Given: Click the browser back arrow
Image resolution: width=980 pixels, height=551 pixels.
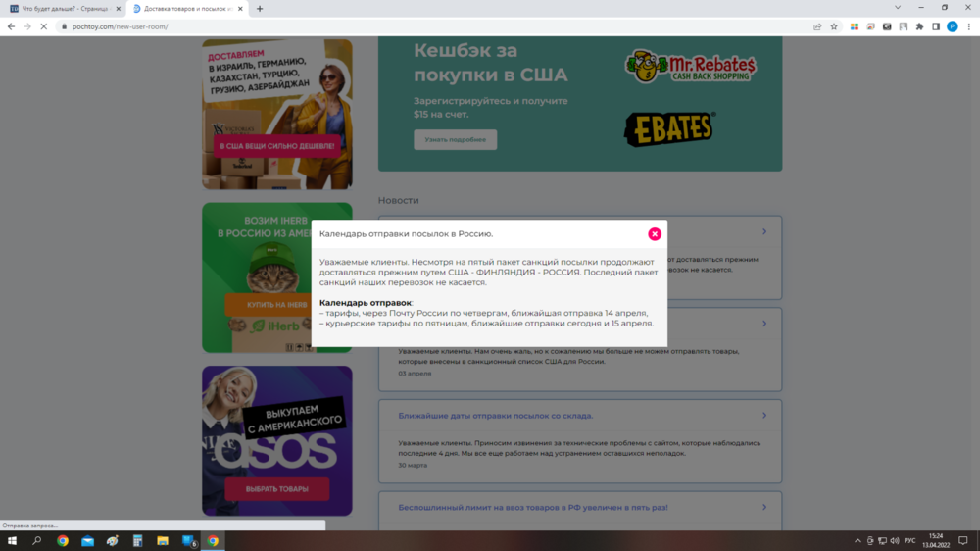Looking at the screenshot, I should 11,26.
